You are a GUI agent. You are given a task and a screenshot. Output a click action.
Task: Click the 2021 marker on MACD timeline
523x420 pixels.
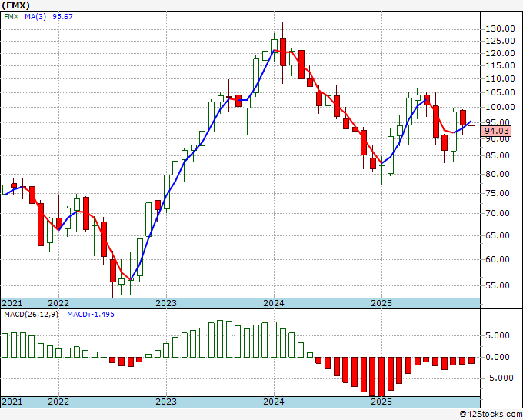tap(12, 402)
